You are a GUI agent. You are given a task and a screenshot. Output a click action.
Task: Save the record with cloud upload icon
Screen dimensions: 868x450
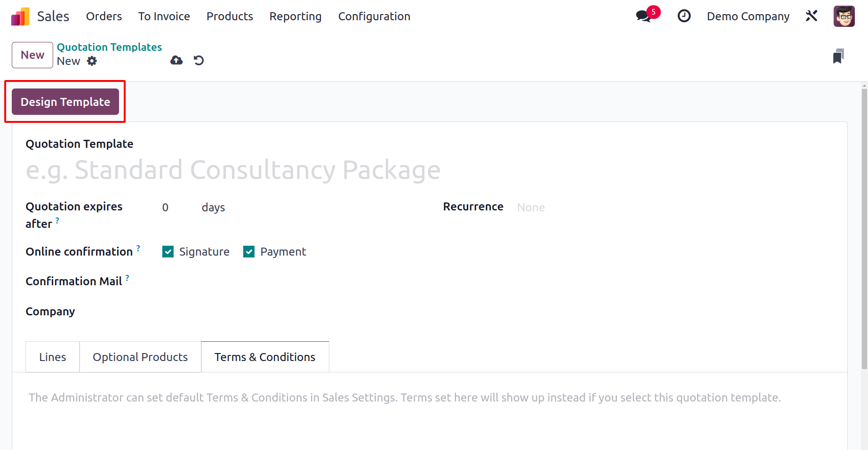(x=176, y=60)
